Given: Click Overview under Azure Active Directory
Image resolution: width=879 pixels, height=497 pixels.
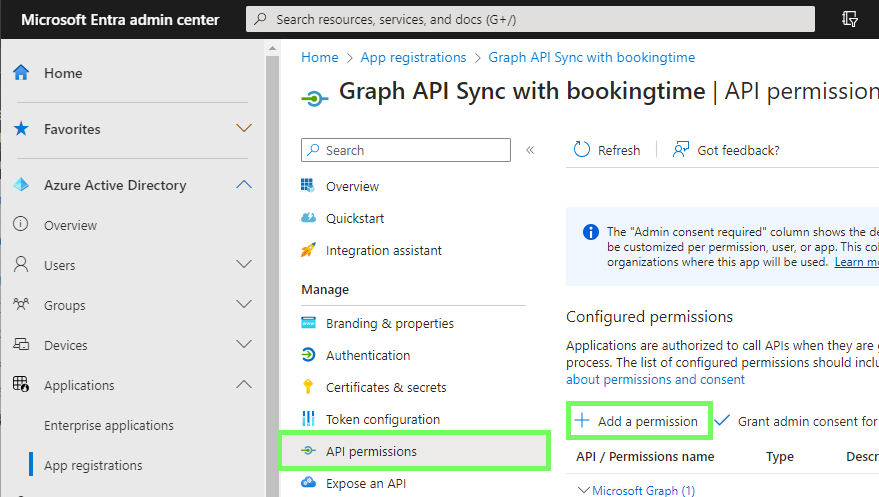Looking at the screenshot, I should tap(71, 225).
